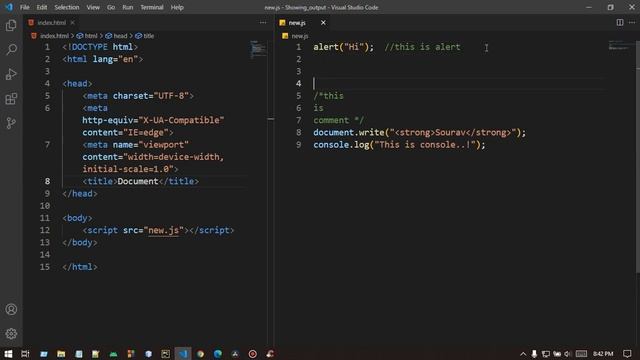Open the Run menu
Screen dimensions: 640x360
pos(127,7)
